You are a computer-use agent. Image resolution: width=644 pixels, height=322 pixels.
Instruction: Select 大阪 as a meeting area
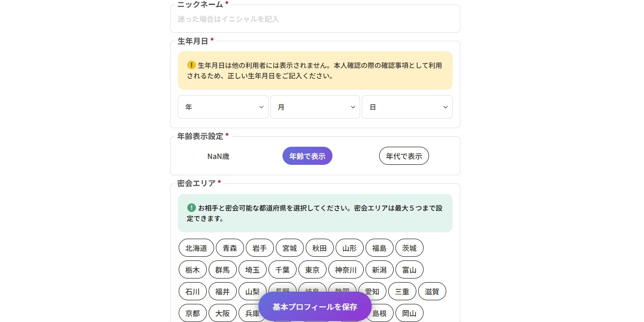tap(222, 313)
